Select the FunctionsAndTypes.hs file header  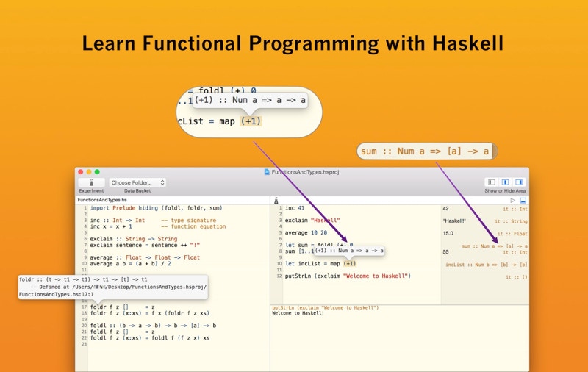(x=102, y=200)
